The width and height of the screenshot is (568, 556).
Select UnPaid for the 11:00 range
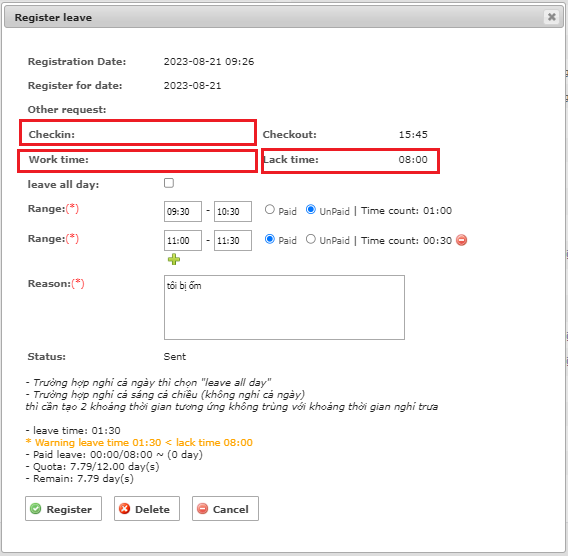[311, 239]
